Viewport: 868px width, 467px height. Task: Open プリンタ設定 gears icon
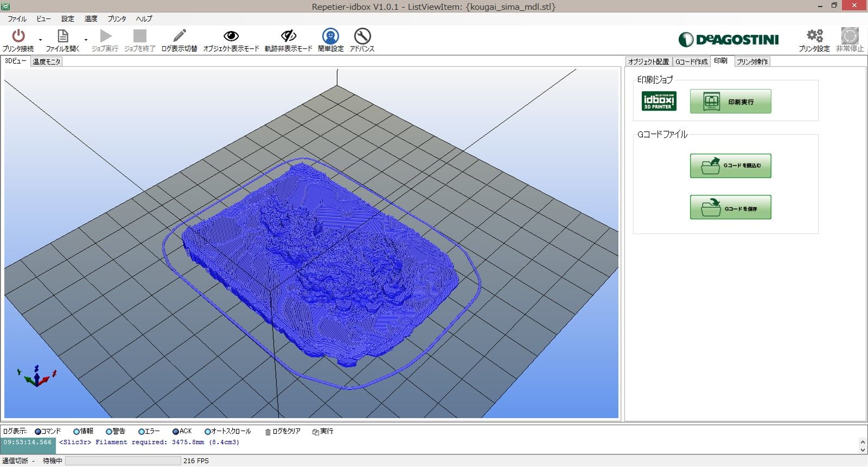[x=814, y=36]
